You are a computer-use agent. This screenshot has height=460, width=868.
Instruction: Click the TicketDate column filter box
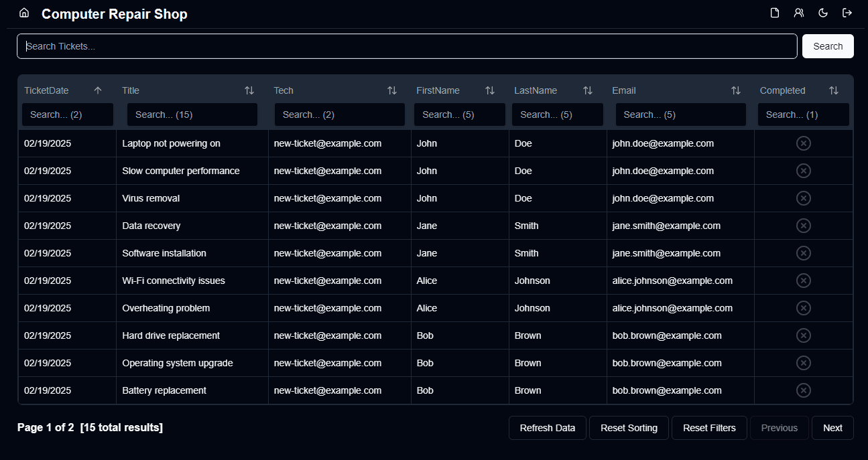coord(68,114)
